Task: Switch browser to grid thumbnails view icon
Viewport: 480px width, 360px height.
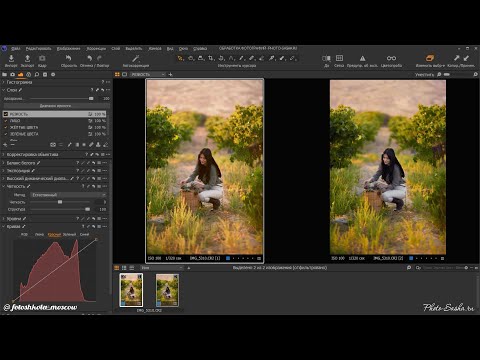Action: click(124, 268)
